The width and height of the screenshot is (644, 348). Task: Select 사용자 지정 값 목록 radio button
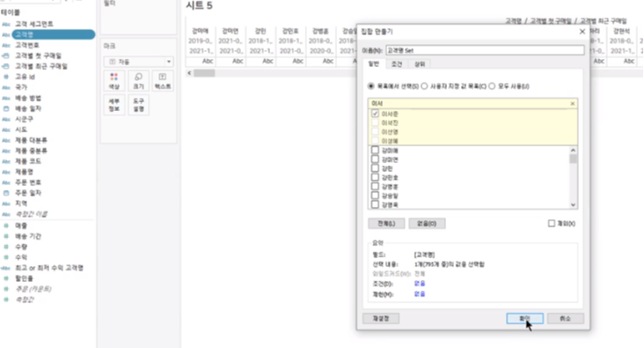point(424,86)
